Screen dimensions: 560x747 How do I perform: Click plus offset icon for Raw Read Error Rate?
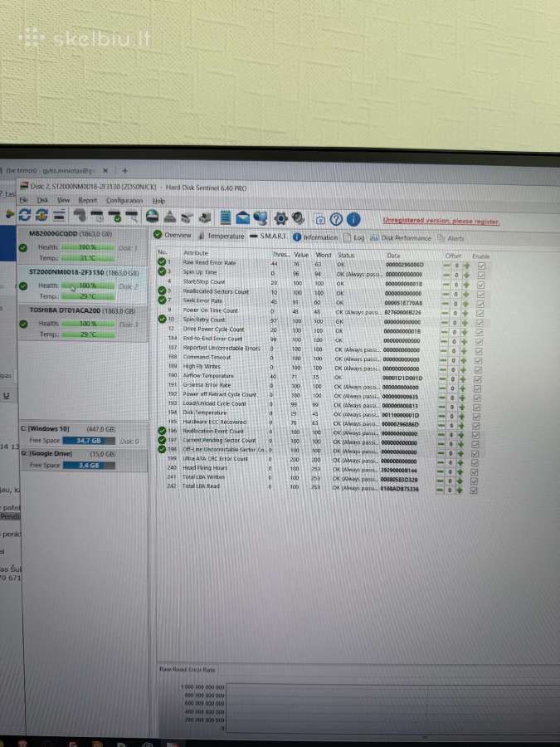point(466,266)
